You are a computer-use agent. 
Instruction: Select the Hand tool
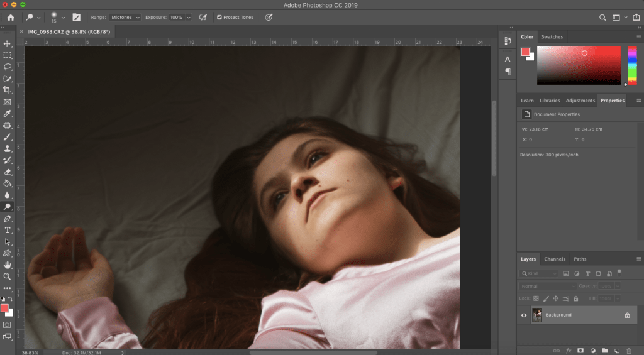(x=8, y=265)
